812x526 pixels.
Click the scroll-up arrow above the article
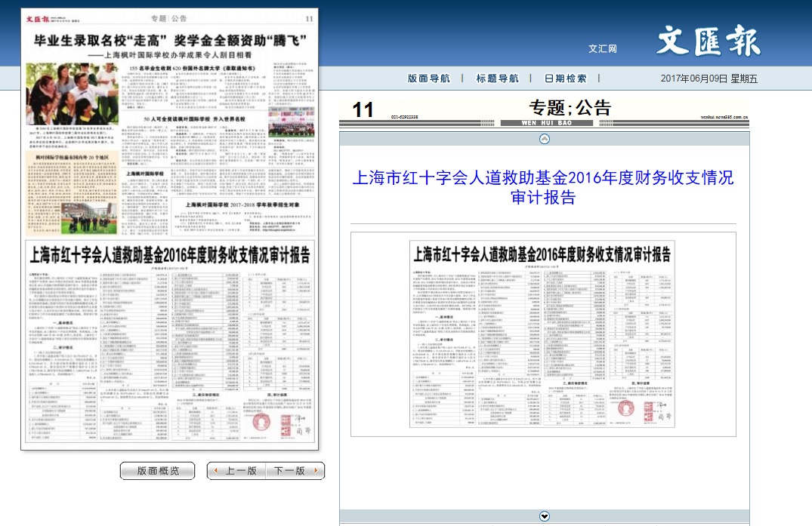pyautogui.click(x=545, y=139)
